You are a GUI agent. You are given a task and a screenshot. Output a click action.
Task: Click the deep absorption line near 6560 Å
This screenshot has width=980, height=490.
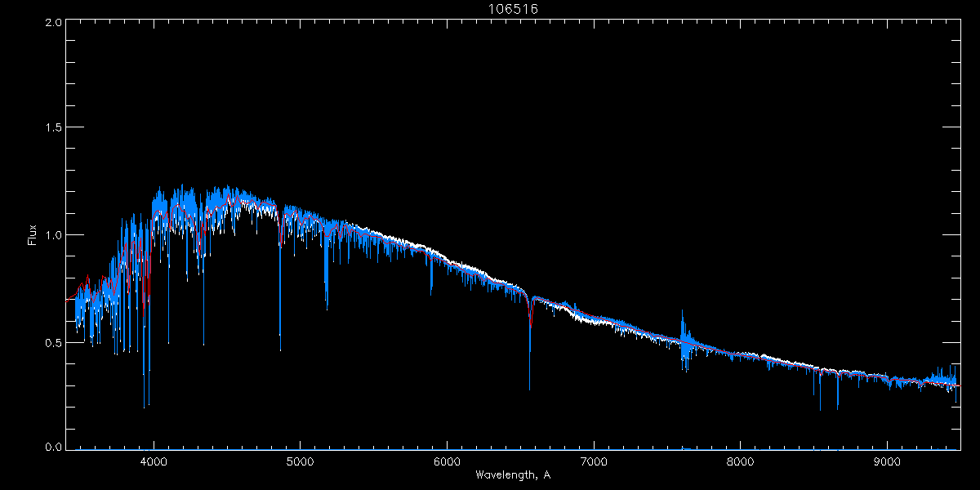[x=529, y=343]
